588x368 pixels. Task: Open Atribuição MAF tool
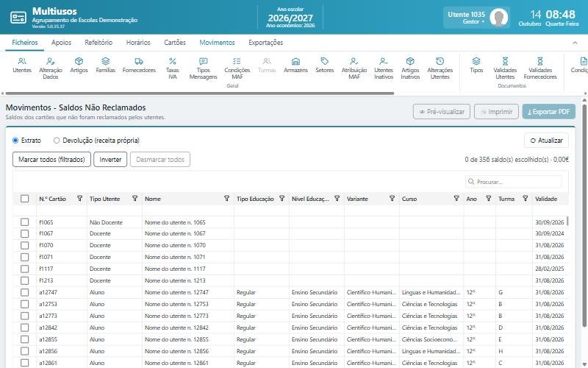click(354, 68)
